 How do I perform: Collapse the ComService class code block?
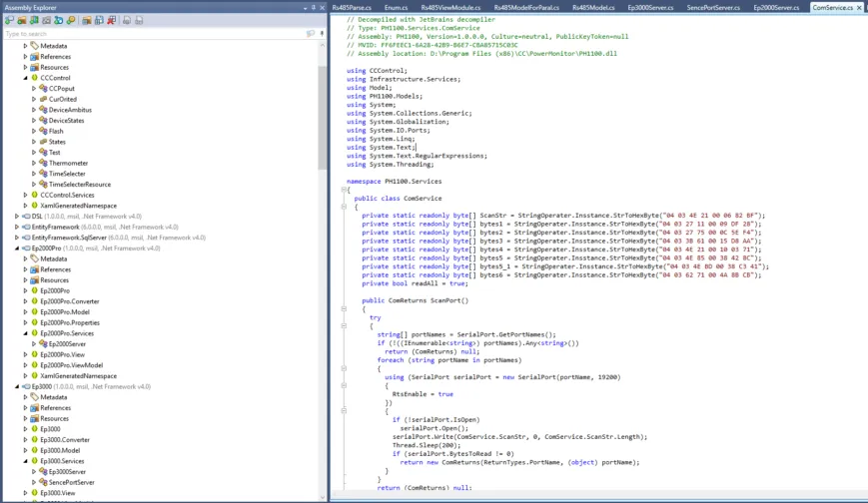click(x=344, y=207)
